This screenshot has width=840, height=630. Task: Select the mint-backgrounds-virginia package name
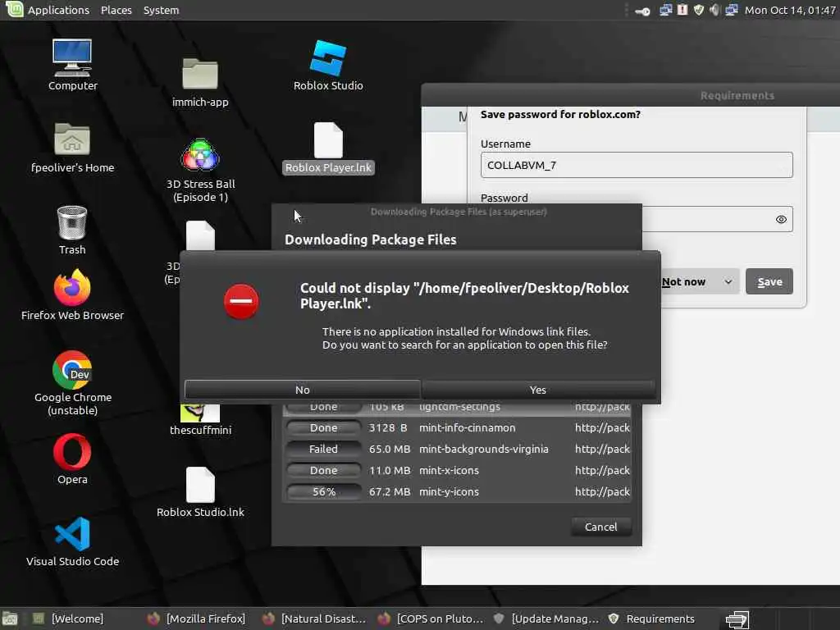[x=484, y=449]
